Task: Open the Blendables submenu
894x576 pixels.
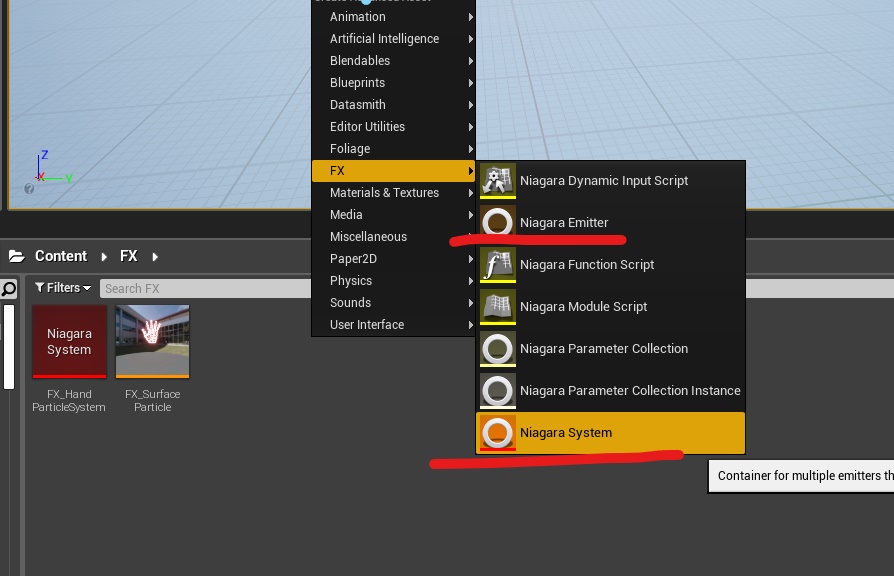Action: (x=393, y=60)
